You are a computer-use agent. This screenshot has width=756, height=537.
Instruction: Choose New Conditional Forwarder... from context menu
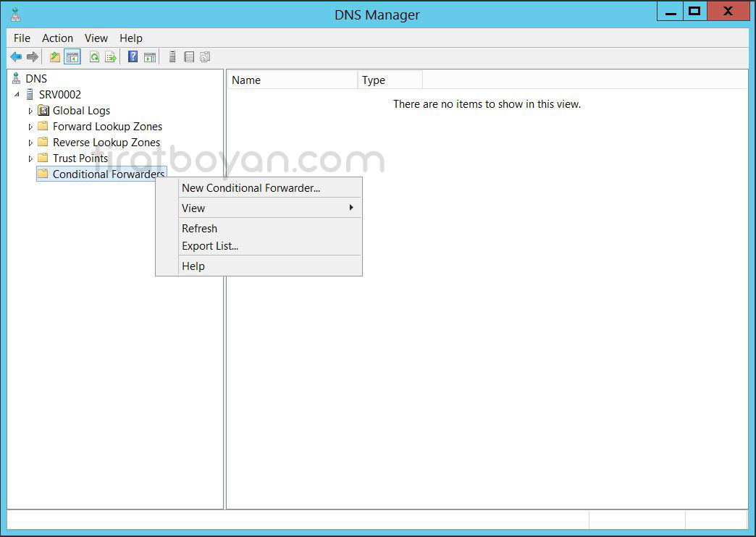pyautogui.click(x=259, y=188)
